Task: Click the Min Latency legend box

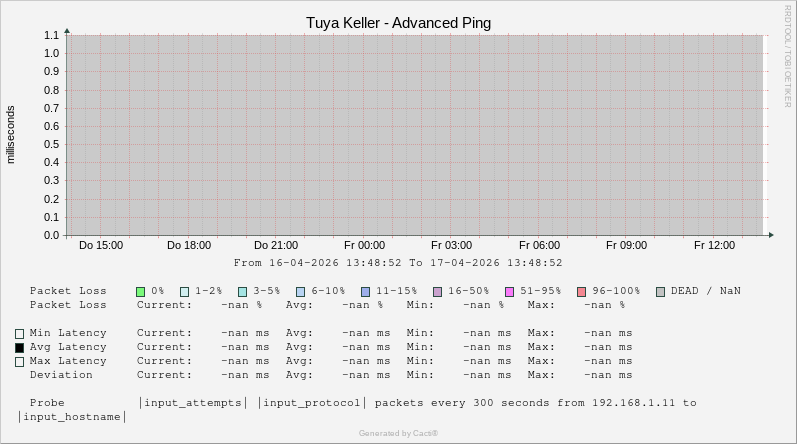Action: (x=19, y=334)
